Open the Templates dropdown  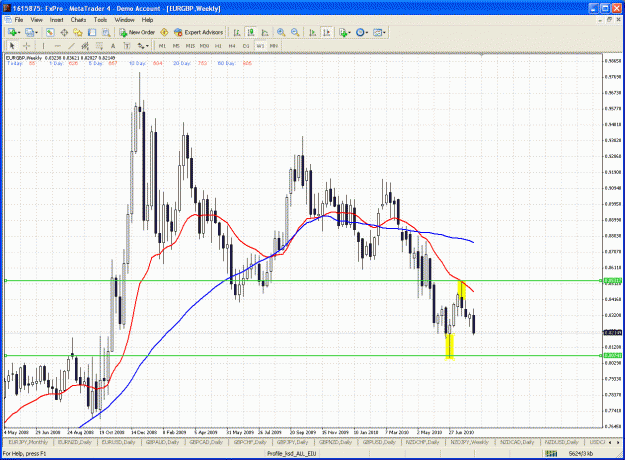(x=379, y=33)
